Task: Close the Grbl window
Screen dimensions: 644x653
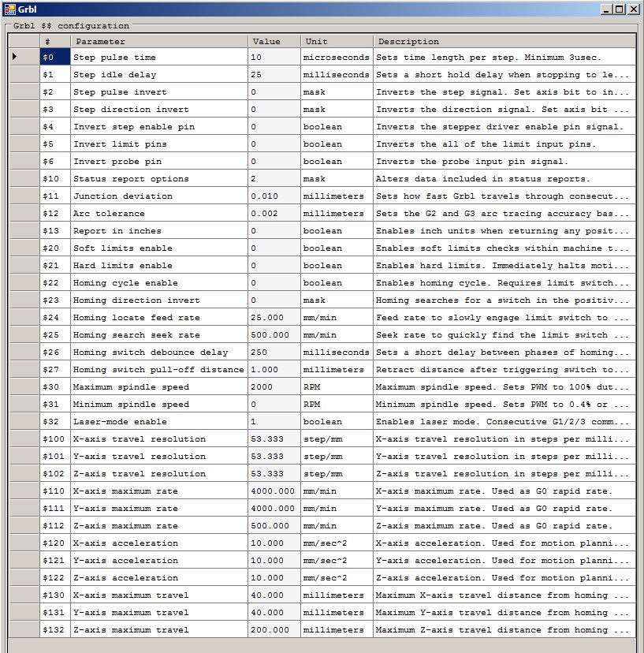Action: tap(634, 9)
